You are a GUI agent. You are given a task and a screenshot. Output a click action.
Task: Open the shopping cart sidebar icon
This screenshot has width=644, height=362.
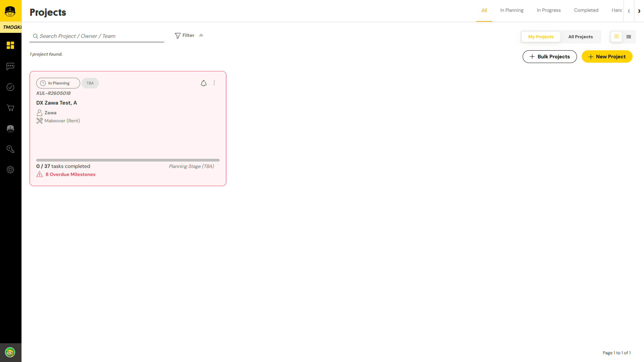click(10, 108)
